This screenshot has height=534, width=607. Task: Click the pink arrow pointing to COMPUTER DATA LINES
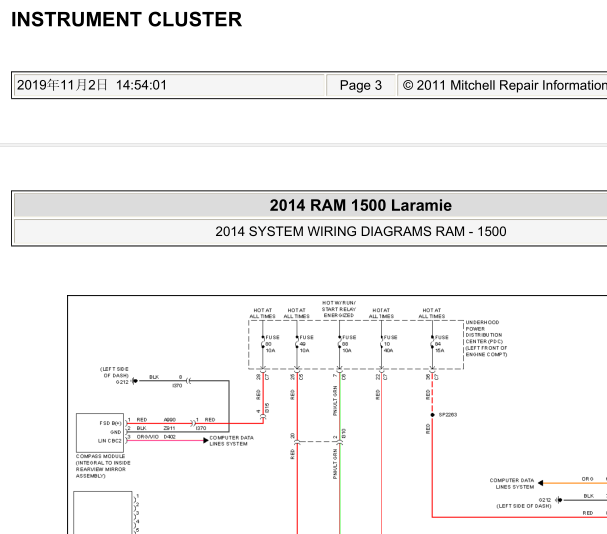206,440
